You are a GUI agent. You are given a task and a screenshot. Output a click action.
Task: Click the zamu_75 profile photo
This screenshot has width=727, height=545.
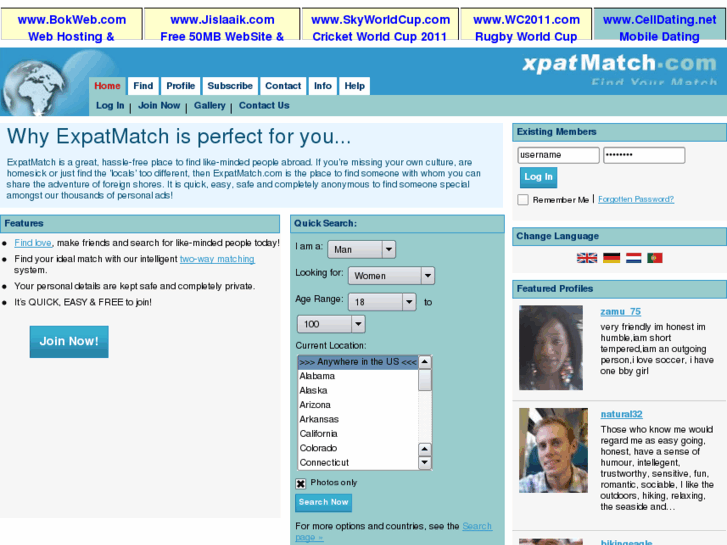pos(551,347)
